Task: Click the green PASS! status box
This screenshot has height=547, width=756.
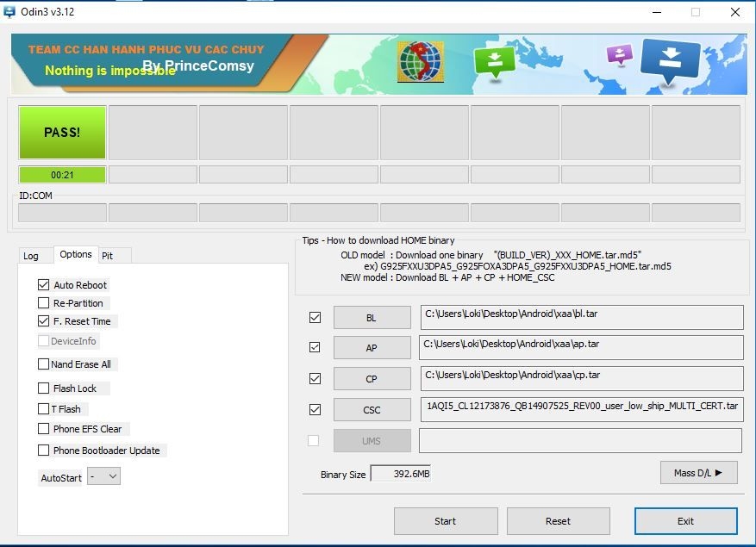Action: pyautogui.click(x=62, y=133)
